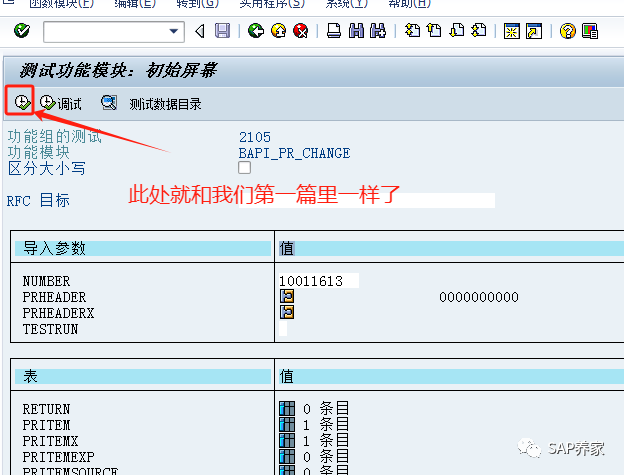
Task: Click the 调试 debug button
Action: point(60,103)
